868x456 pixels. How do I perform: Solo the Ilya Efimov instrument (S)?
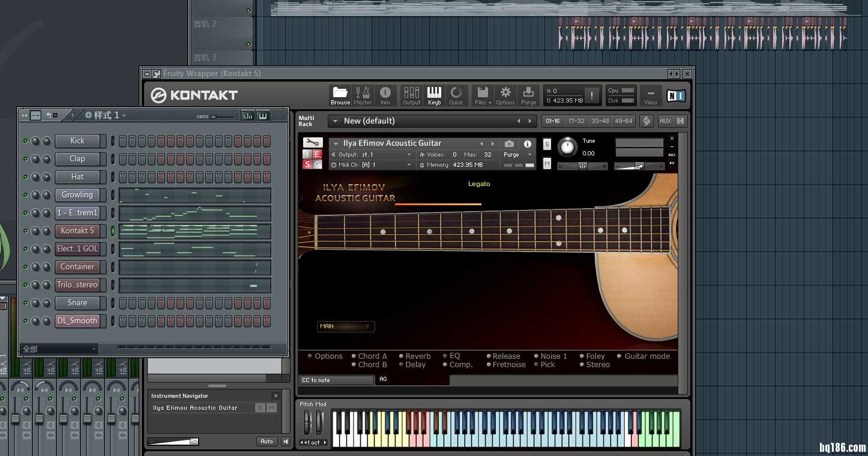pyautogui.click(x=547, y=144)
